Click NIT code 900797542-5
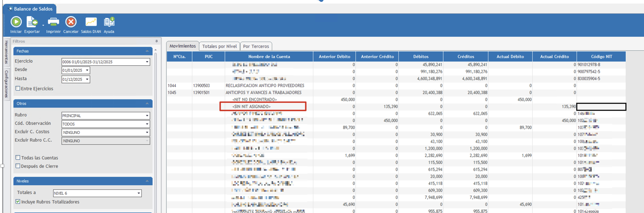The width and height of the screenshot is (644, 213). tap(589, 72)
